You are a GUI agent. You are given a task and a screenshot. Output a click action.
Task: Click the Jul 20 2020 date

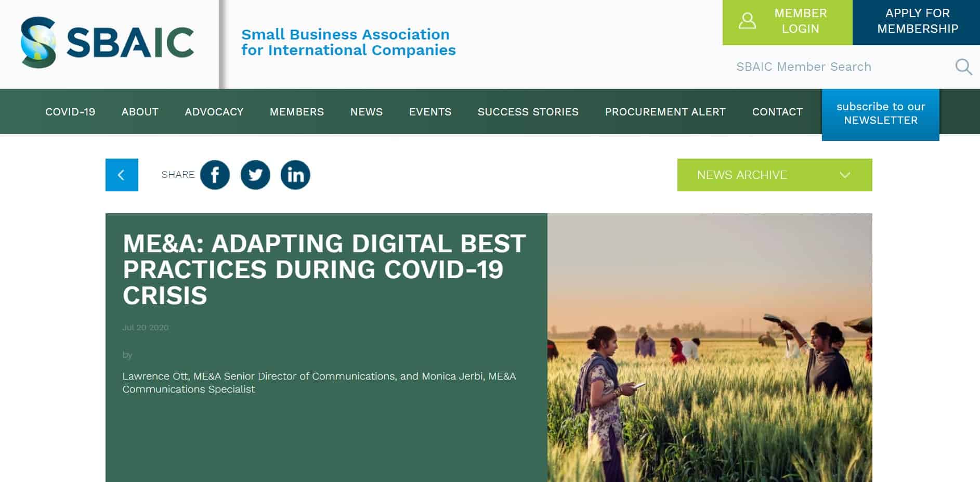click(146, 328)
